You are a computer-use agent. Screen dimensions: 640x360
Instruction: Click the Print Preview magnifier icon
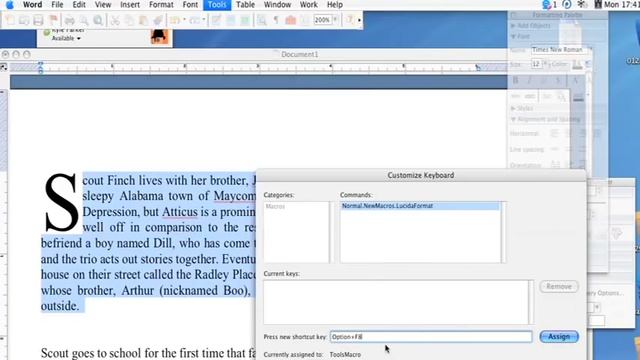pyautogui.click(x=84, y=20)
